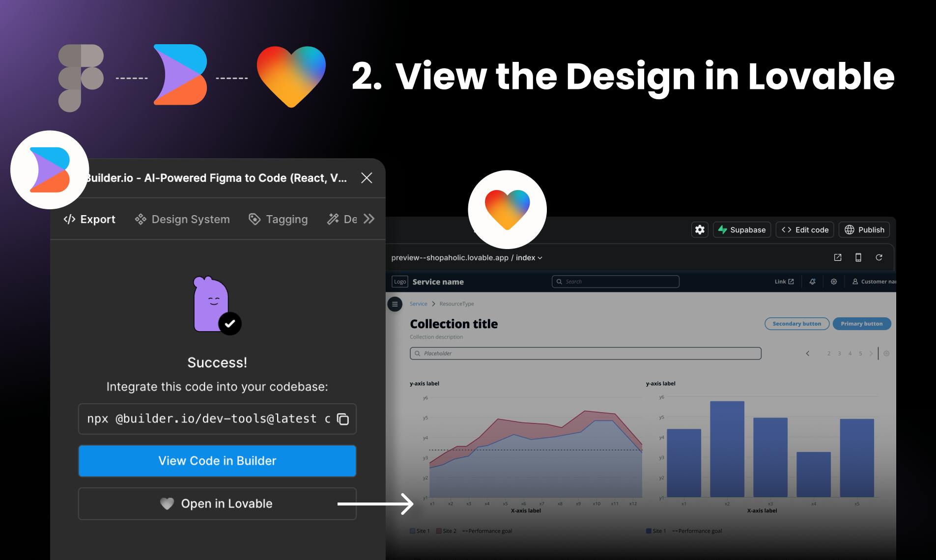Go to previous page in pagination
This screenshot has width=936, height=560.
808,353
